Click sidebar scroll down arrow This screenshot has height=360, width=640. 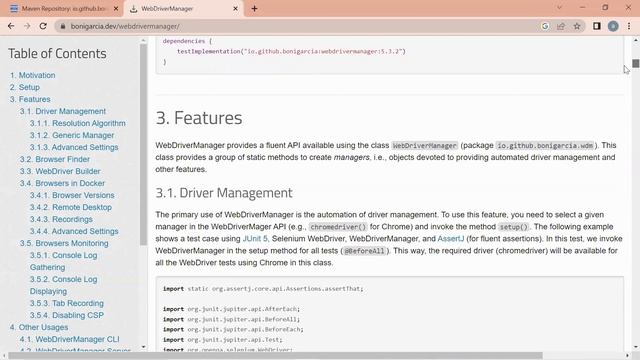coord(143,347)
